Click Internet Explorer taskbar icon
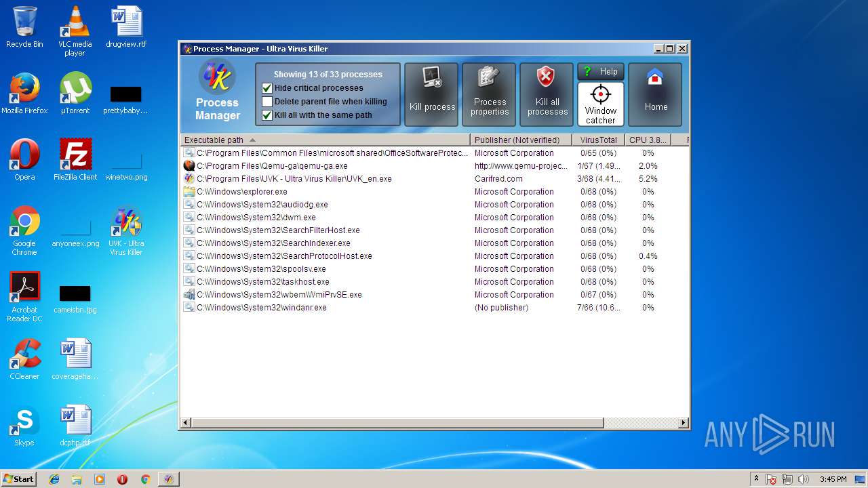The width and height of the screenshot is (868, 488). (54, 479)
